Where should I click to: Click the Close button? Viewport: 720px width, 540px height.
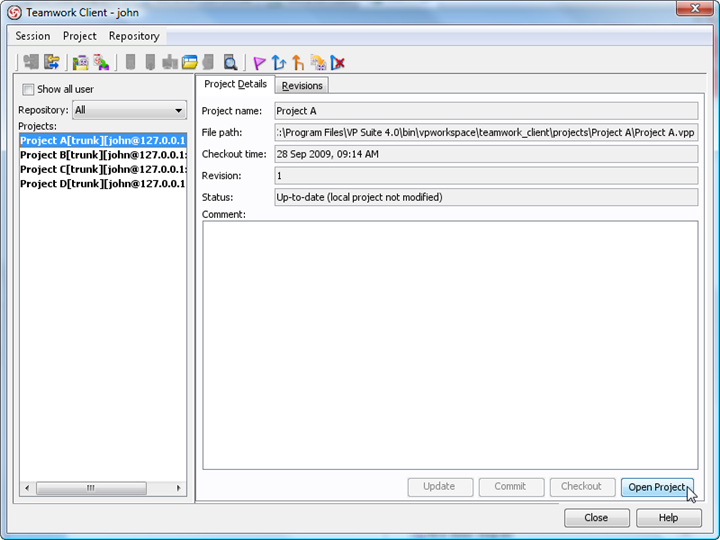(x=596, y=518)
